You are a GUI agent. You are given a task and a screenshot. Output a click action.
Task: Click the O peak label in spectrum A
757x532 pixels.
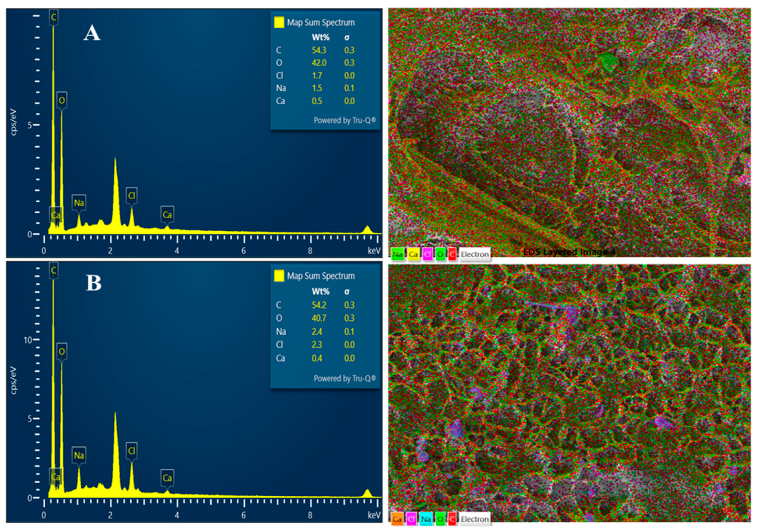pos(62,100)
